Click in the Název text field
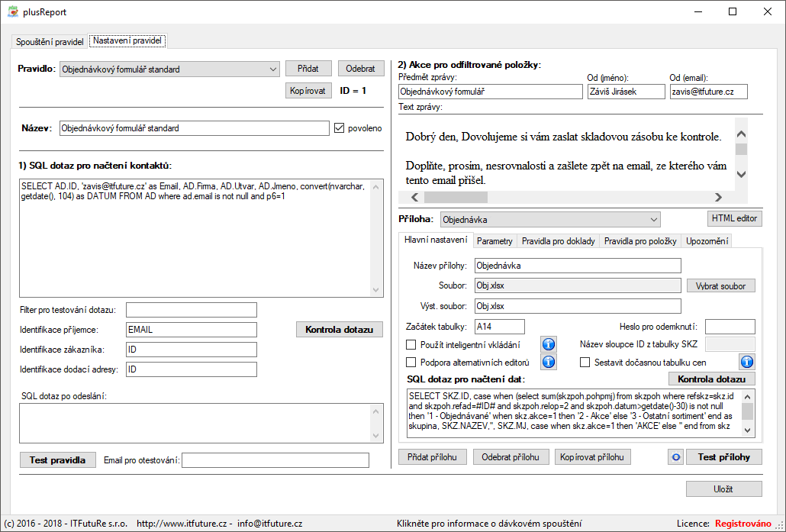The image size is (786, 532). 194,128
